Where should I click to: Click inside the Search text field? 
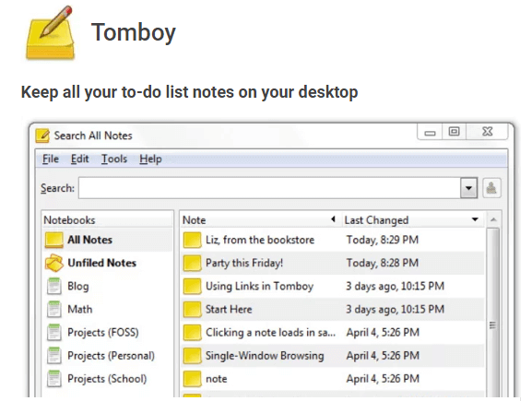pyautogui.click(x=269, y=188)
